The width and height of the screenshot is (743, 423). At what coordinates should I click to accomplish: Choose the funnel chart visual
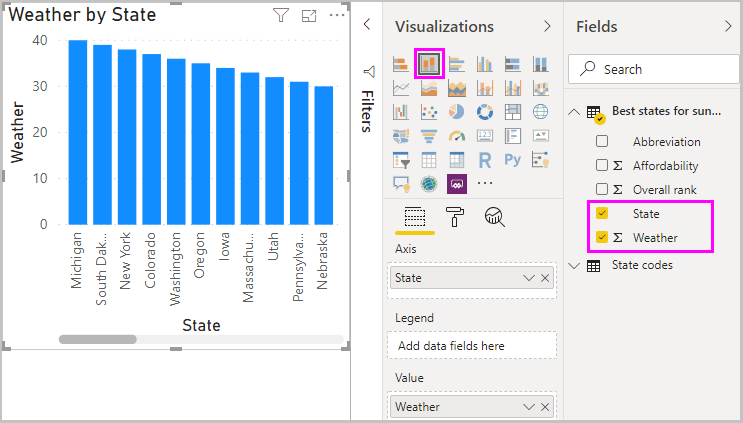pos(429,136)
